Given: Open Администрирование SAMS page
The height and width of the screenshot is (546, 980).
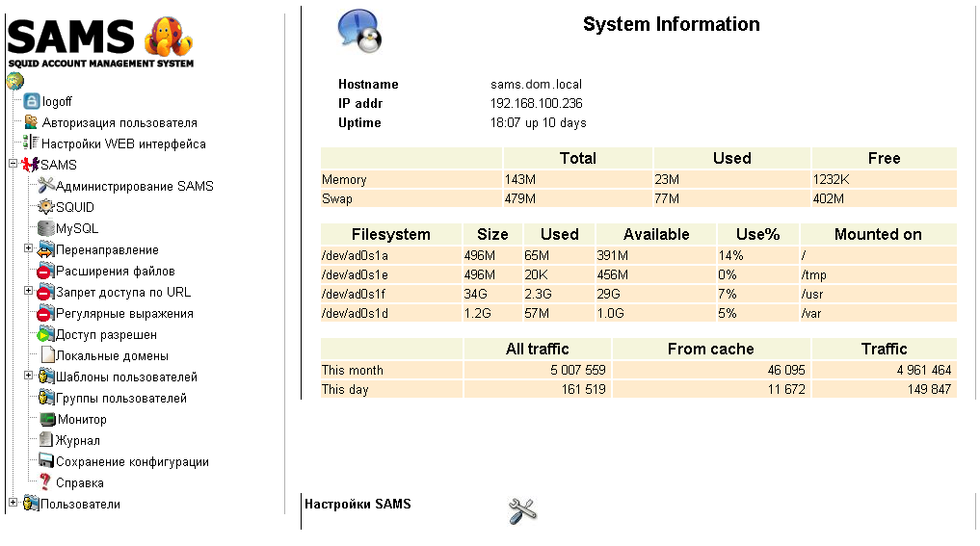Looking at the screenshot, I should coord(134,186).
